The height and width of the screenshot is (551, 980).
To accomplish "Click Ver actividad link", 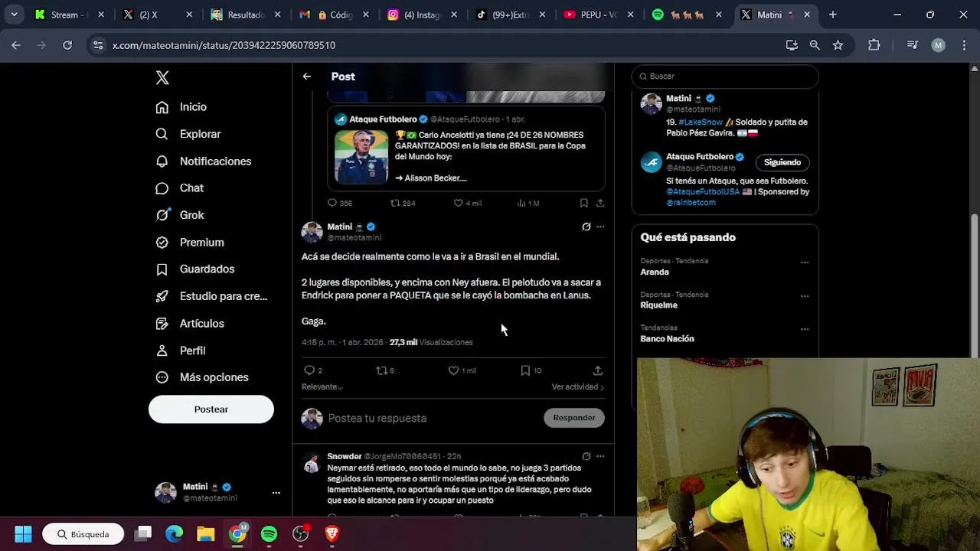I will tap(578, 387).
